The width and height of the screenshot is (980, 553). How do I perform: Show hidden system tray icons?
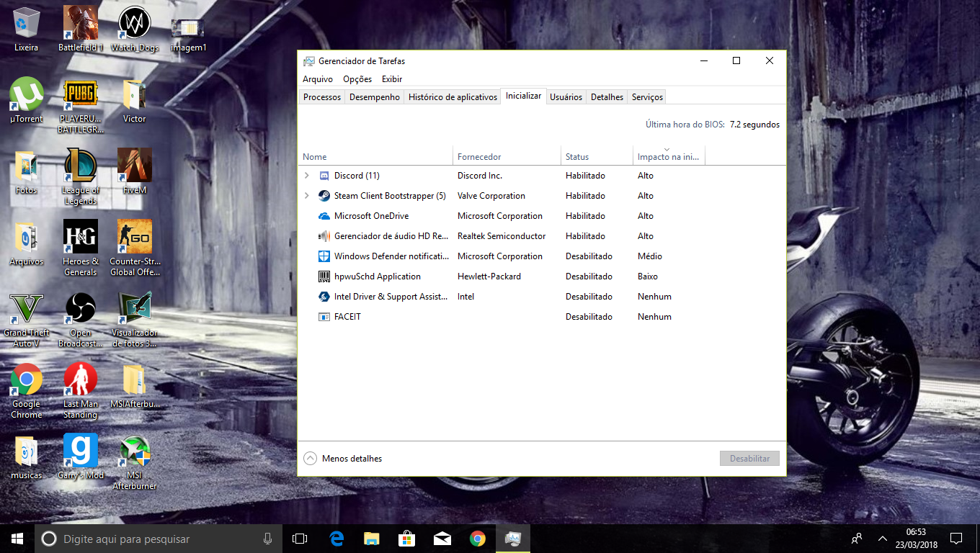(x=883, y=539)
